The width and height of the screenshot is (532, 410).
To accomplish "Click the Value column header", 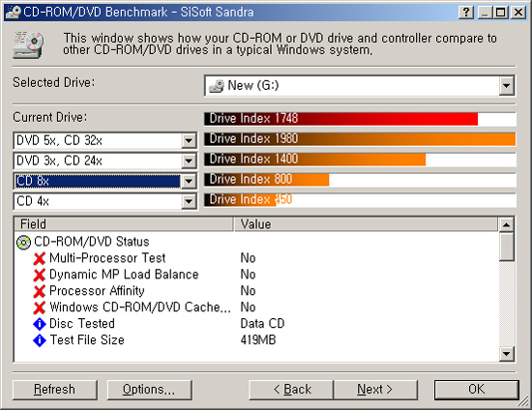I will pyautogui.click(x=366, y=224).
